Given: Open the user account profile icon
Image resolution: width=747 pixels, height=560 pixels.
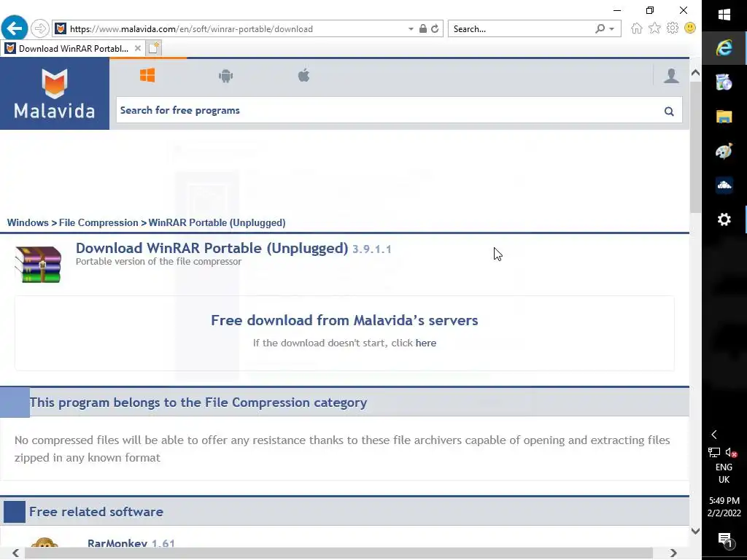Looking at the screenshot, I should 671,75.
